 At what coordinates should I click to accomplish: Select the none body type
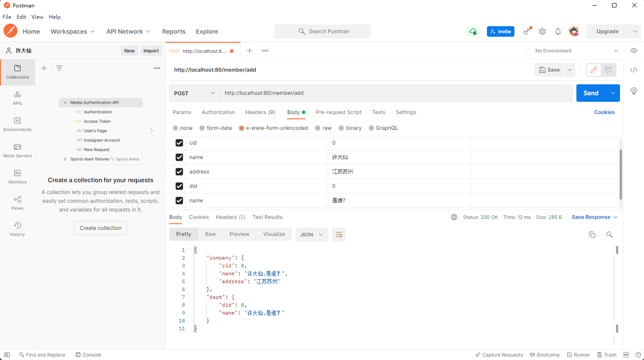pos(175,128)
